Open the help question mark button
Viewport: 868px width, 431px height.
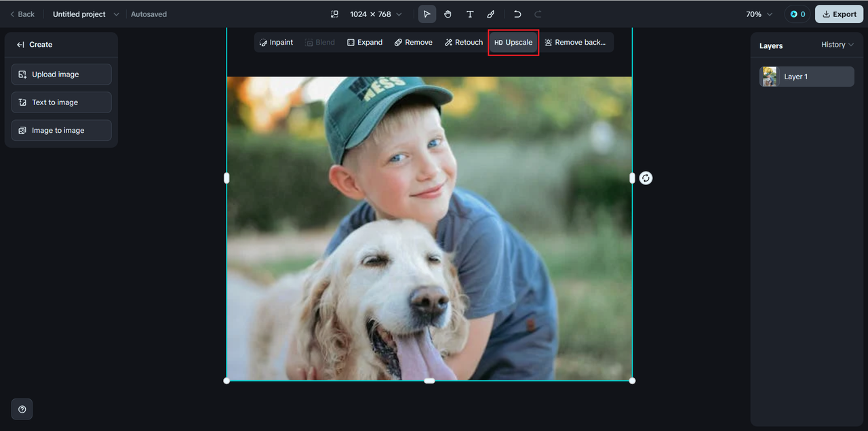[x=22, y=409]
